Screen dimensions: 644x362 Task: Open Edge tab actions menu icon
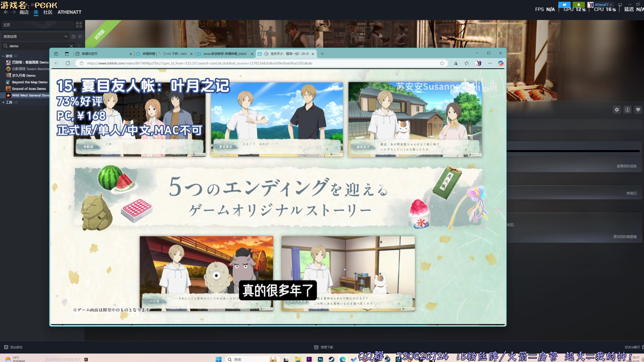pyautogui.click(x=67, y=54)
